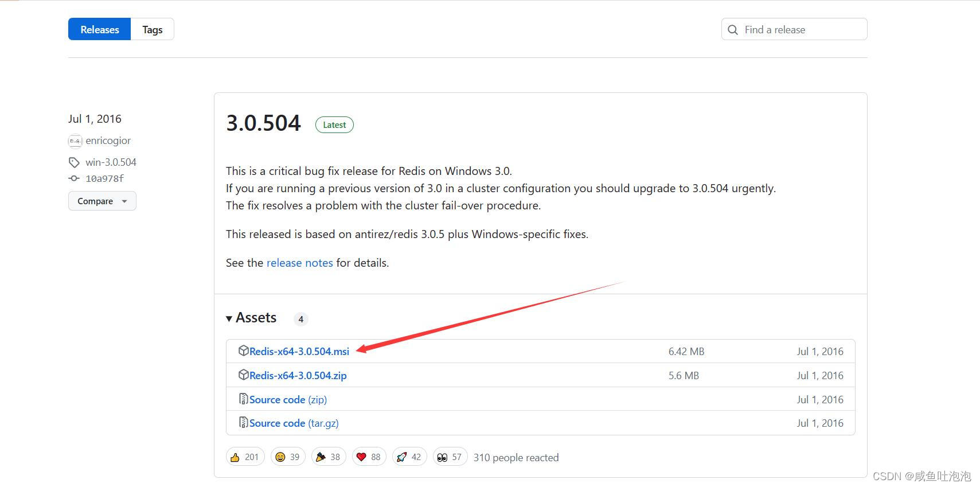Download Source code (zip)

(x=288, y=399)
